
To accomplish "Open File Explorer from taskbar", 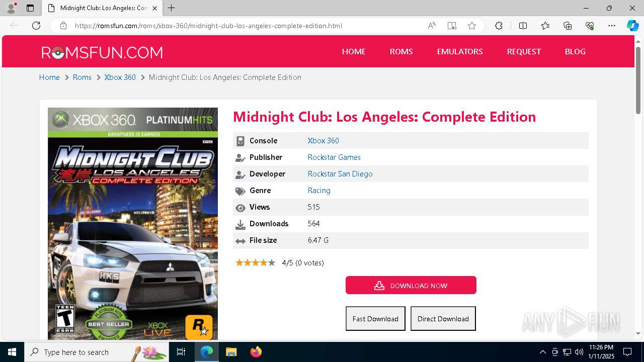I will tap(231, 352).
